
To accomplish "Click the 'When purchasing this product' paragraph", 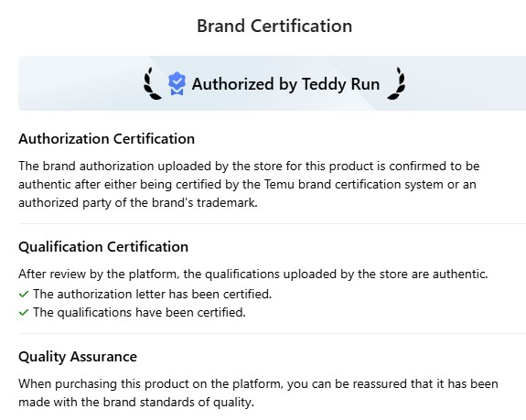I will click(x=258, y=393).
